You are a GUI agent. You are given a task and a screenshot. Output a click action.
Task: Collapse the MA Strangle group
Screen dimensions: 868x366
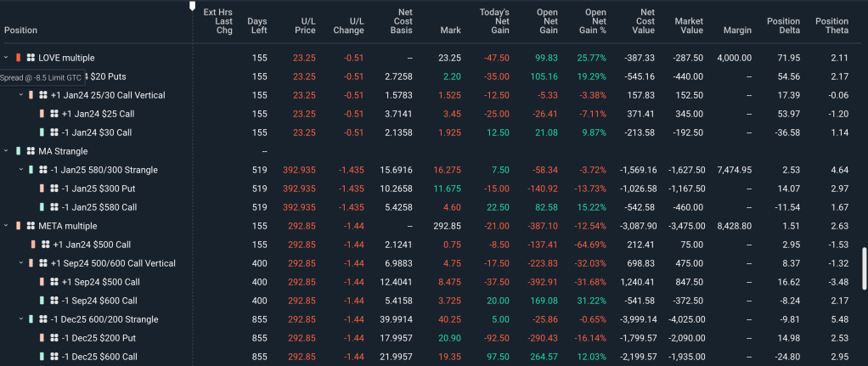click(x=6, y=151)
